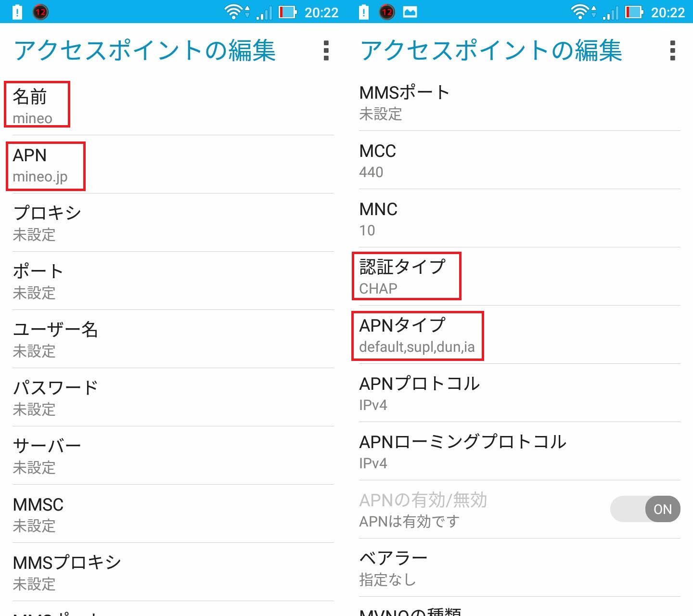The image size is (693, 616).
Task: Tap the red 12 notification icon, left screen
Action: coord(40,12)
